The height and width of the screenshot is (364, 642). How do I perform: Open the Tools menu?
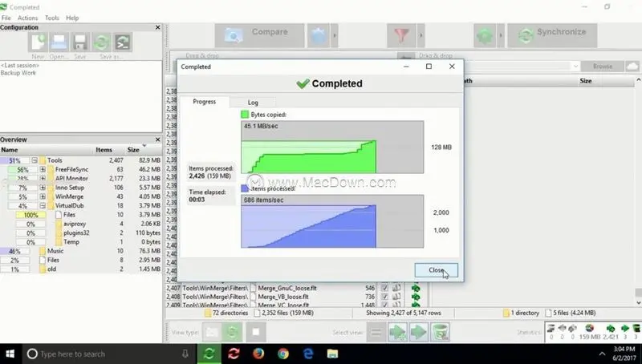[x=52, y=18]
